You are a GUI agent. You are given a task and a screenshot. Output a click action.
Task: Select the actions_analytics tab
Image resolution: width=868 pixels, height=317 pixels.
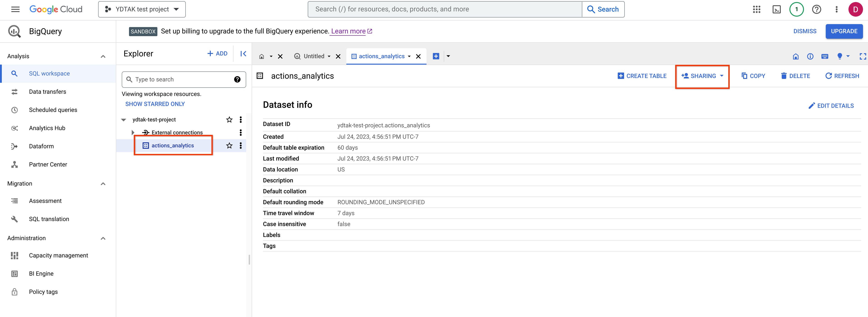(x=382, y=56)
